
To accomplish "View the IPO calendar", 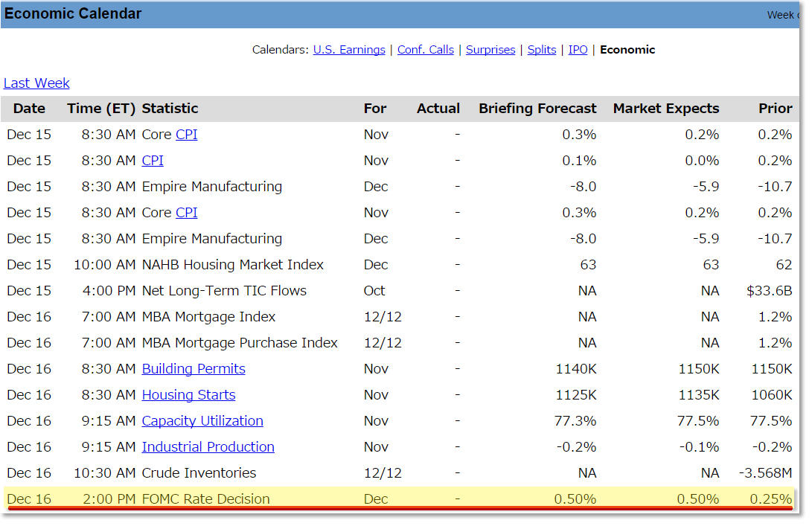I will [578, 50].
